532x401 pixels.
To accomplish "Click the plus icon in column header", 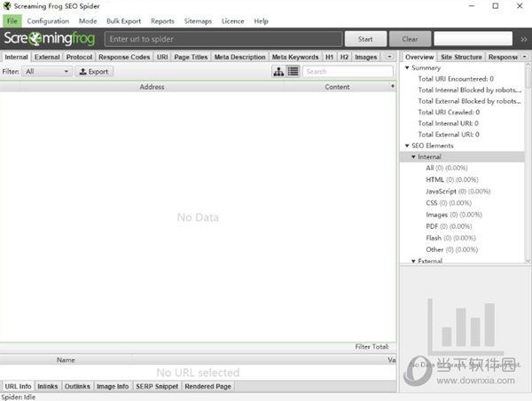I will (x=393, y=86).
